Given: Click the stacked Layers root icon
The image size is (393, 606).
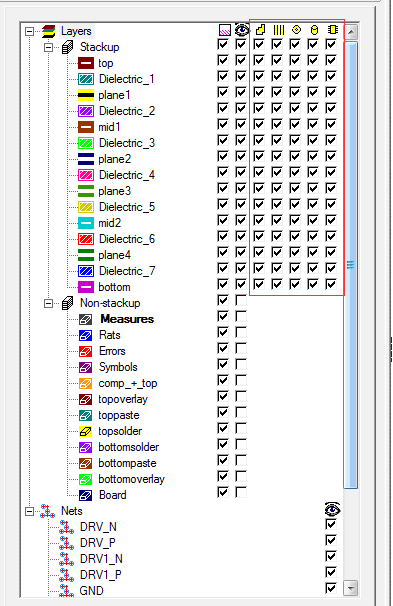Looking at the screenshot, I should (x=48, y=31).
